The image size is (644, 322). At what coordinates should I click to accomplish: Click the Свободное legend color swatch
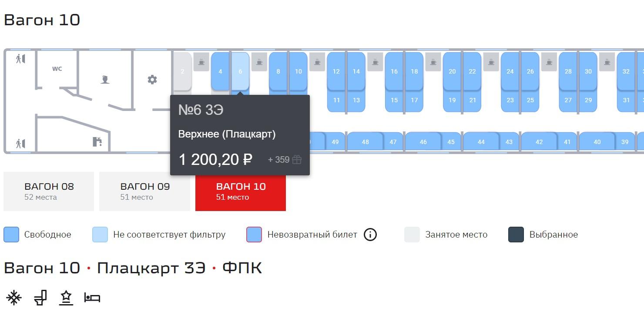(11, 235)
